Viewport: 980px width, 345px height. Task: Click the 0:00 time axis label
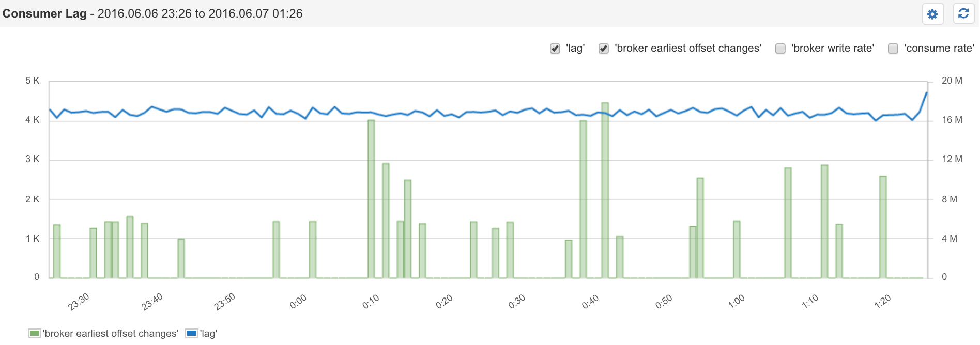point(298,302)
